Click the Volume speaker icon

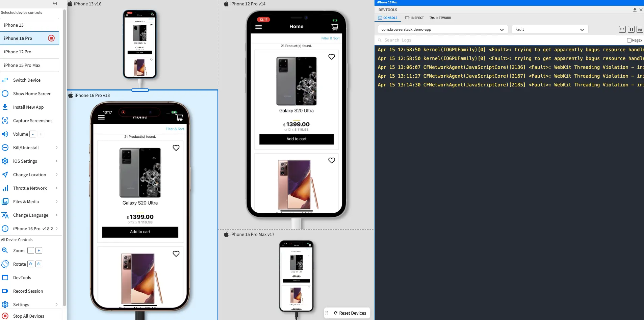(5, 134)
